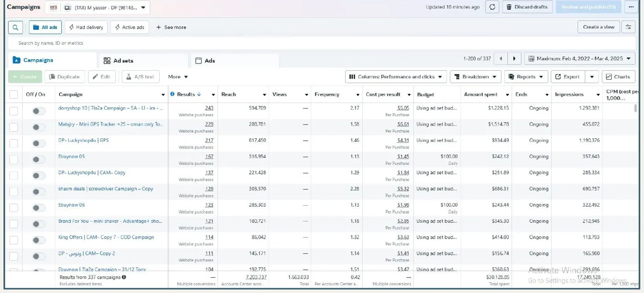Switch to the Campaigns tab
This screenshot has width=644, height=293.
(x=52, y=60)
